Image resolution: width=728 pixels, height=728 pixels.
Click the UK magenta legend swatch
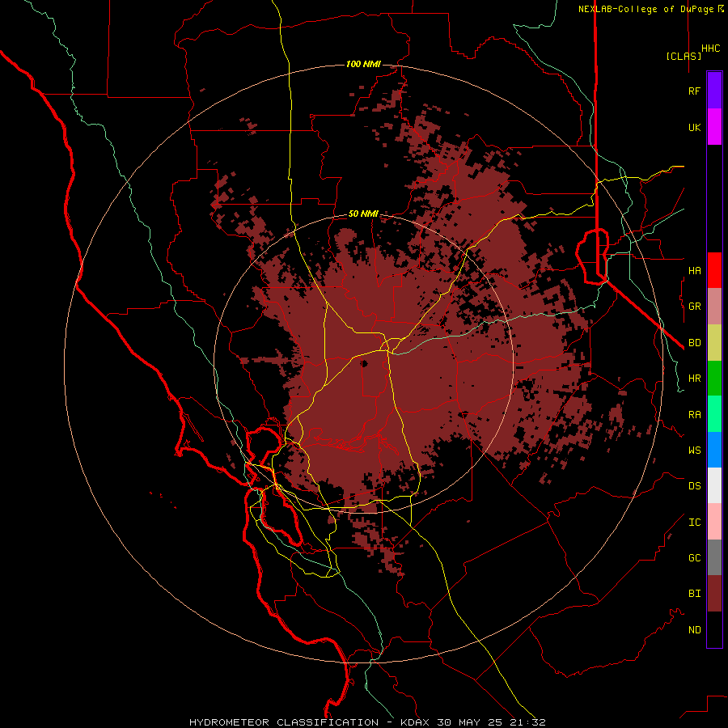(x=714, y=127)
